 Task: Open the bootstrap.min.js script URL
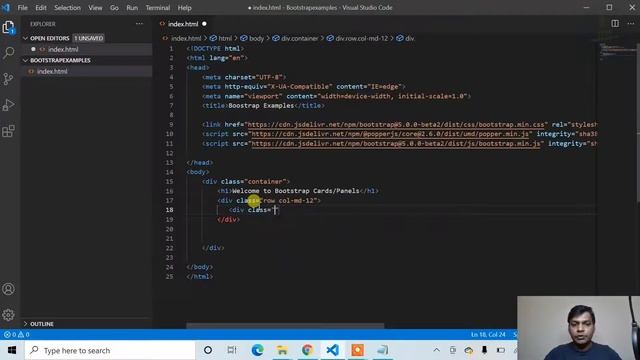(396, 144)
